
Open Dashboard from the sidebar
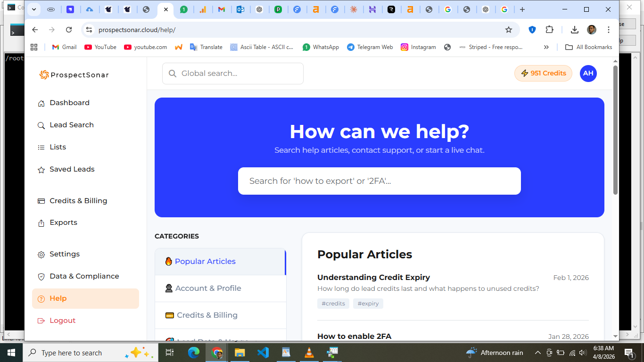click(x=69, y=103)
